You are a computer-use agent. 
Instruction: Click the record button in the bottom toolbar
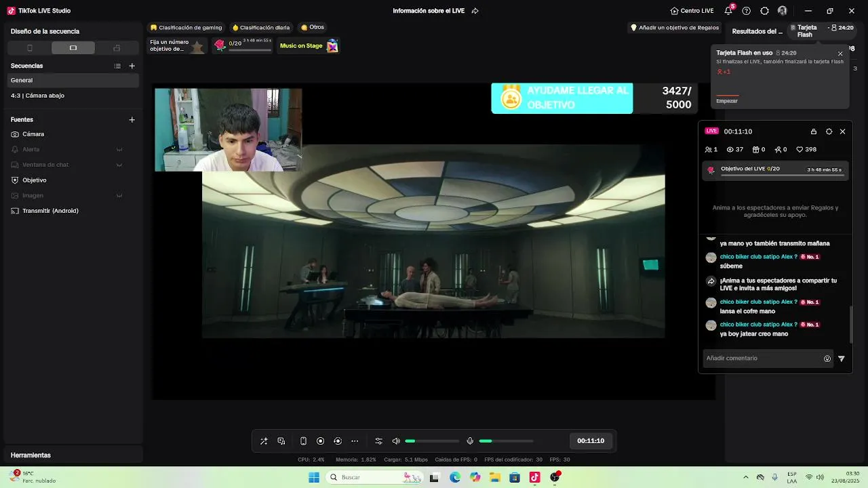pos(321,441)
